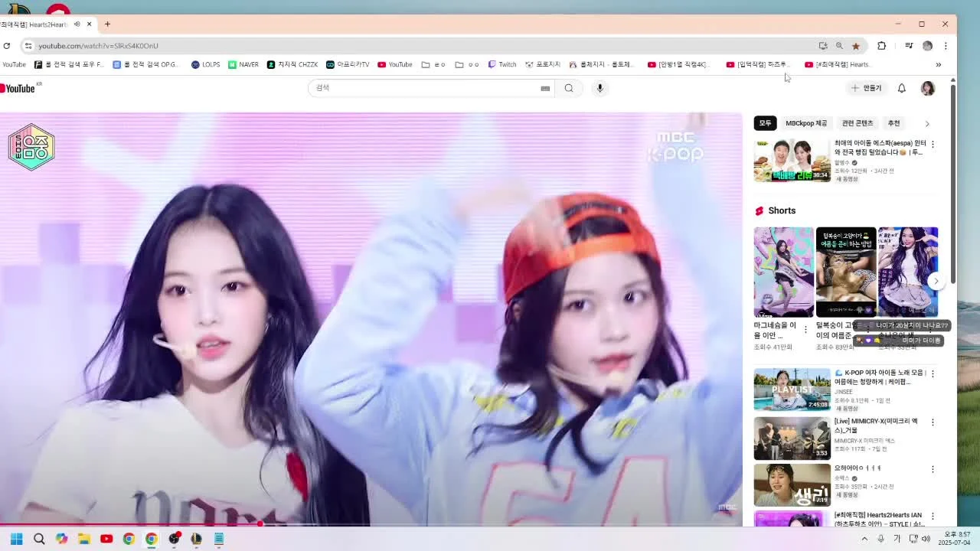Open the 포로지지 bookmark
Viewport: 980px width, 551px height.
point(543,65)
